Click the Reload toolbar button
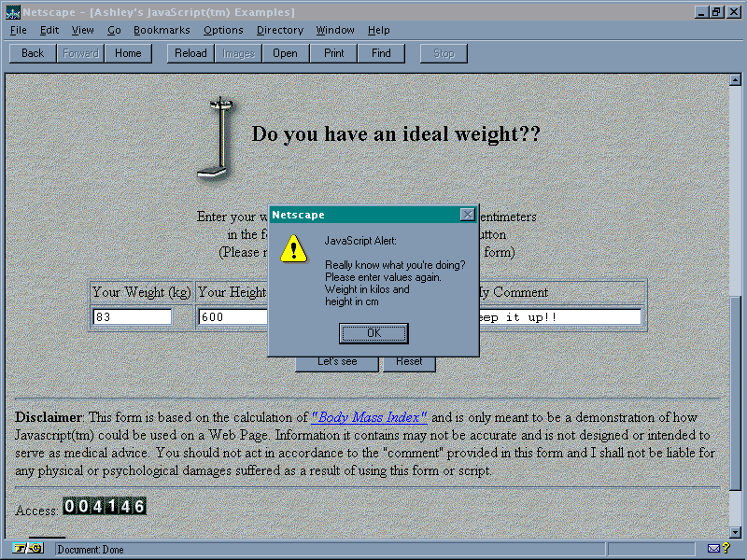This screenshot has width=747, height=560. [x=191, y=53]
